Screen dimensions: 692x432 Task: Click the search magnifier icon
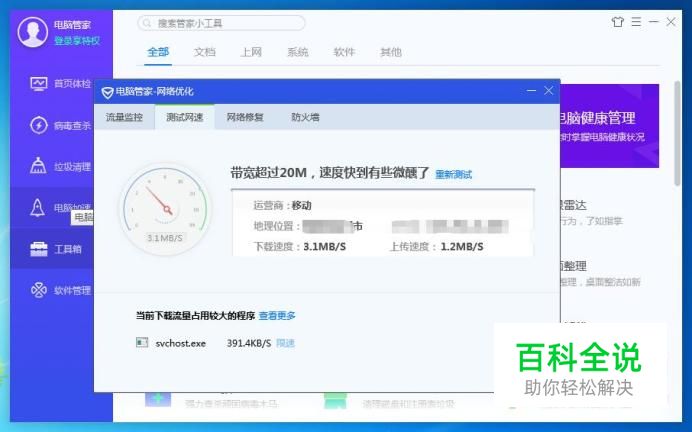pos(147,23)
